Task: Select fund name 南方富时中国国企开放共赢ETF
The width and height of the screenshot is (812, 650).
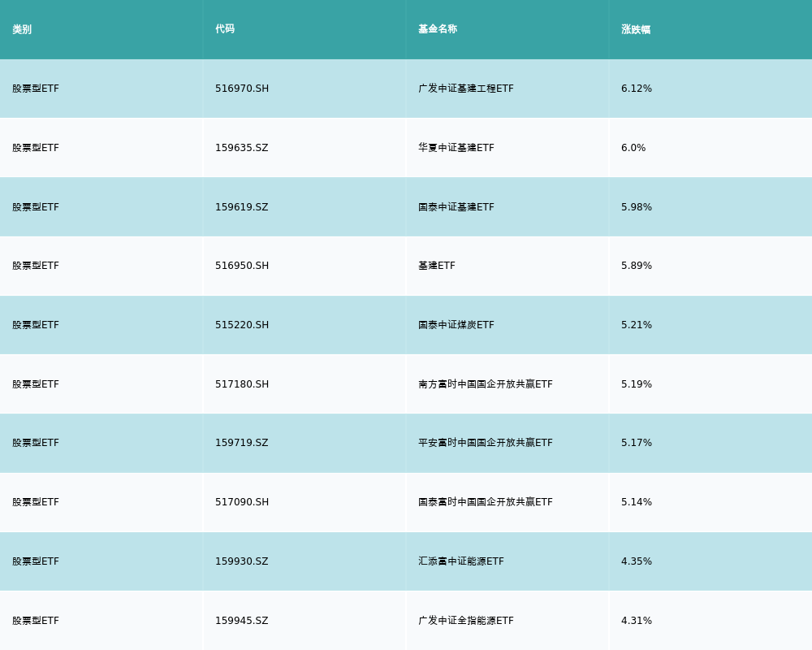Action: (486, 384)
